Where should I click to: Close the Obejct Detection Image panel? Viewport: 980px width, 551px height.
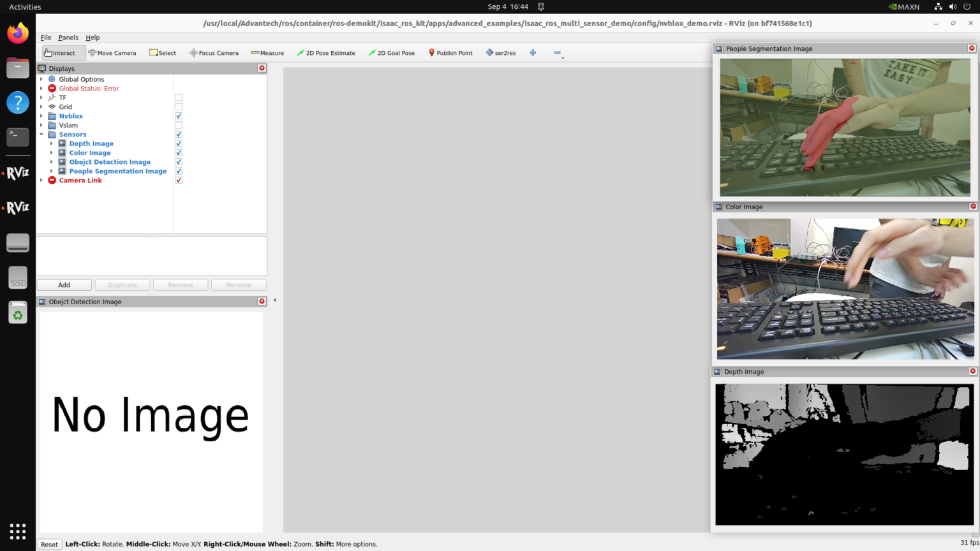[x=262, y=302]
